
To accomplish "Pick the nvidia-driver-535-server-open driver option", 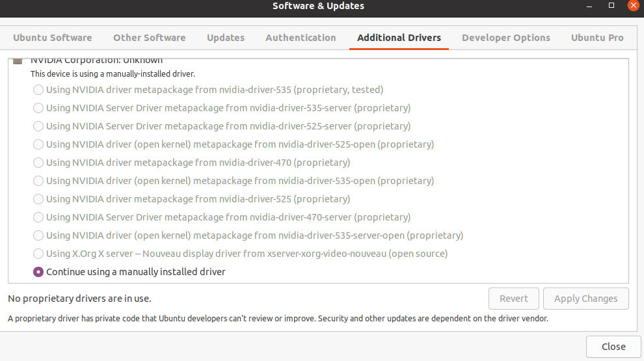I will [x=38, y=235].
